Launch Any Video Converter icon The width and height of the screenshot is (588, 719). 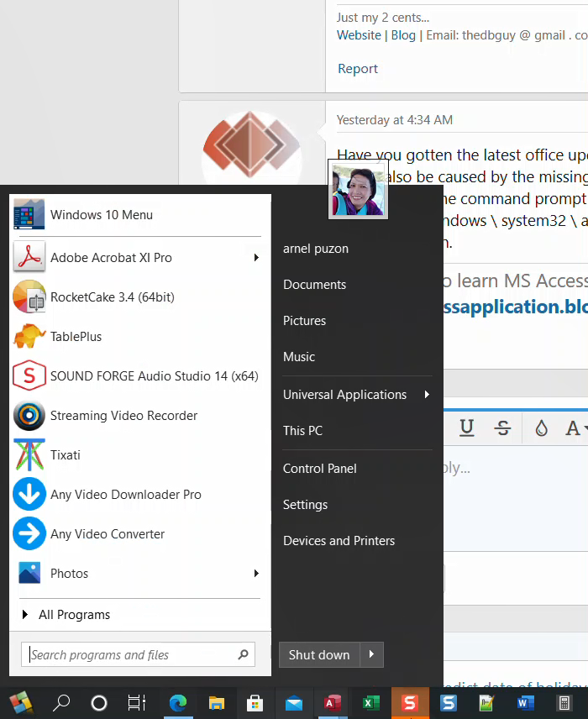(x=29, y=533)
